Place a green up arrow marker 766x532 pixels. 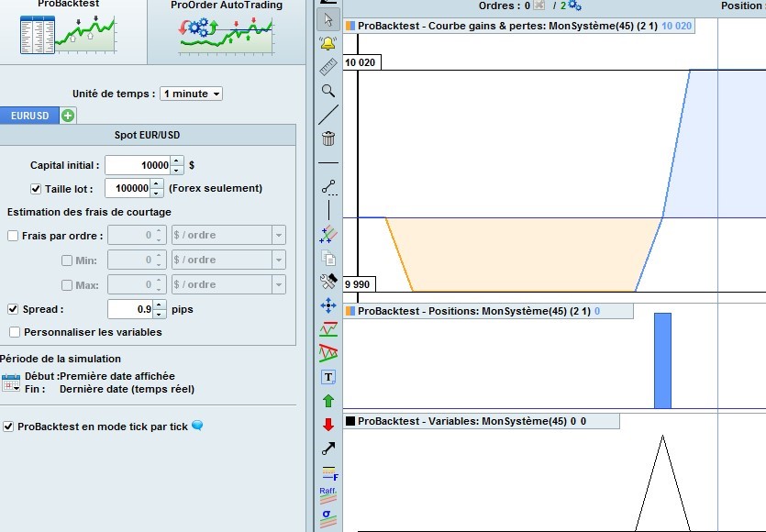[328, 401]
